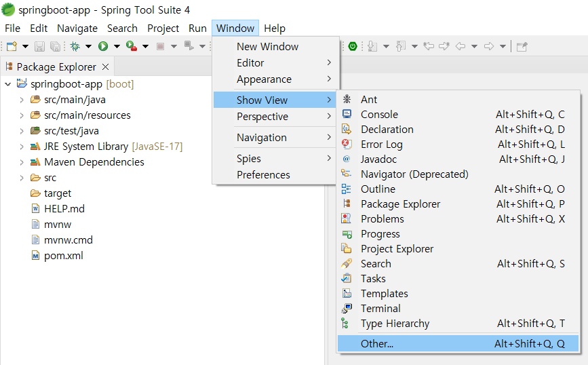Expand the JRE System Library node
588x365 pixels.
[22, 147]
